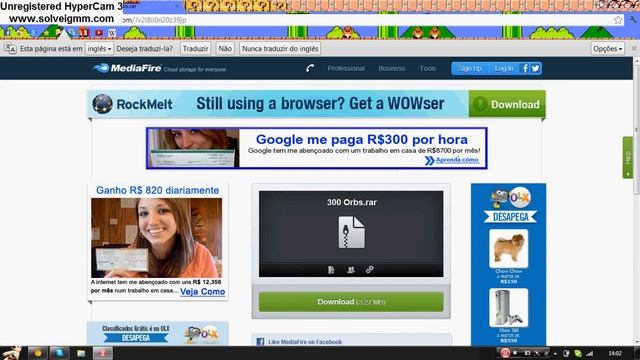
Task: Click the red taskbar application icon
Action: point(102,353)
